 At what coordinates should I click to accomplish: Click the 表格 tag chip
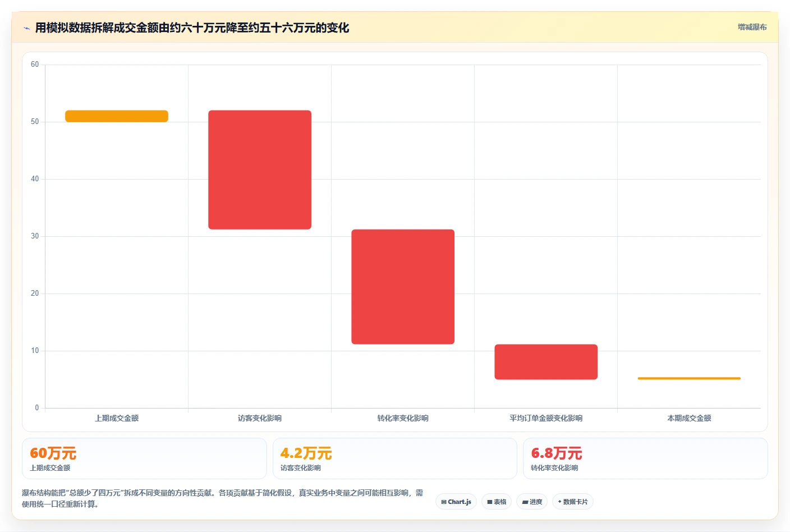(497, 502)
